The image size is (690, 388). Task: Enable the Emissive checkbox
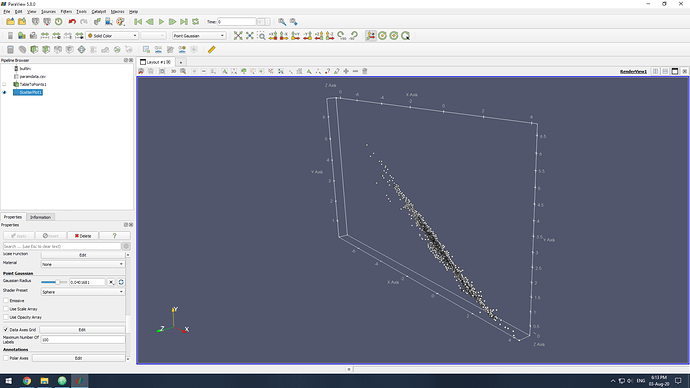click(x=6, y=300)
